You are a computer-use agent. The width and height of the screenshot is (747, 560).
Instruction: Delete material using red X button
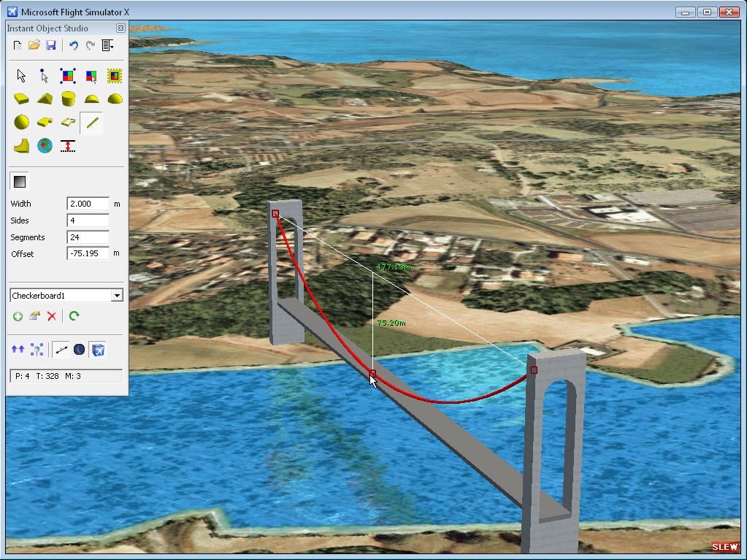(x=51, y=316)
